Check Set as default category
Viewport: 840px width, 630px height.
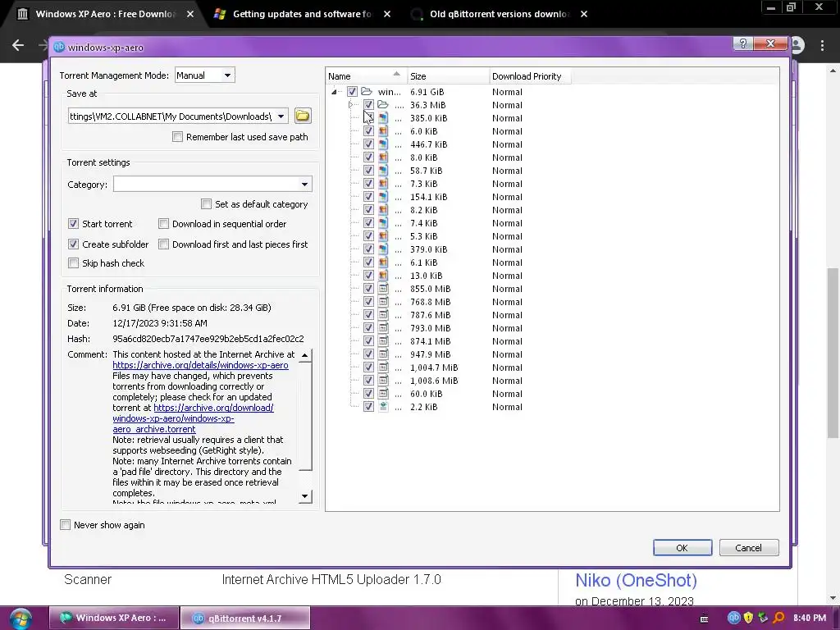(x=206, y=204)
